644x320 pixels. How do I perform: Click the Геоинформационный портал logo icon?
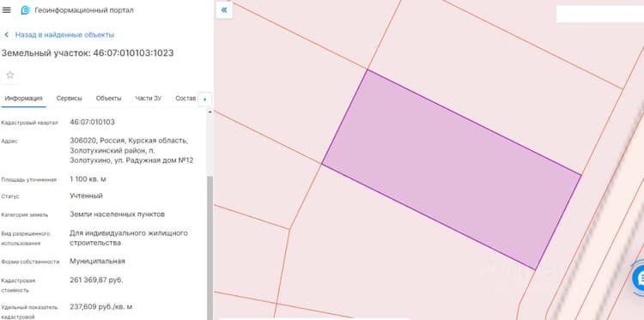(x=26, y=10)
